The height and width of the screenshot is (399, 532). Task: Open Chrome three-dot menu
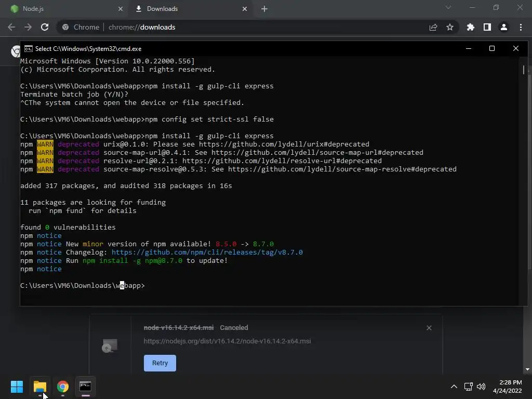(521, 27)
